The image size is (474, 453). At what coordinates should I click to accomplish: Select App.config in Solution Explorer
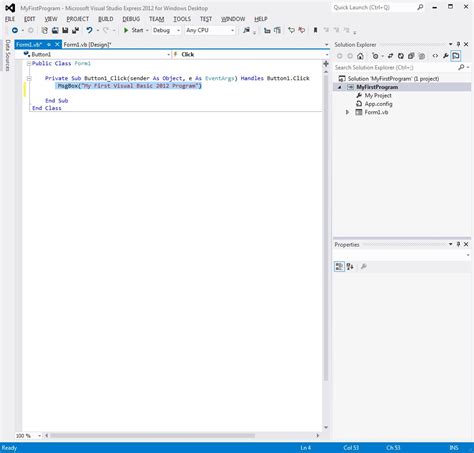click(x=378, y=104)
